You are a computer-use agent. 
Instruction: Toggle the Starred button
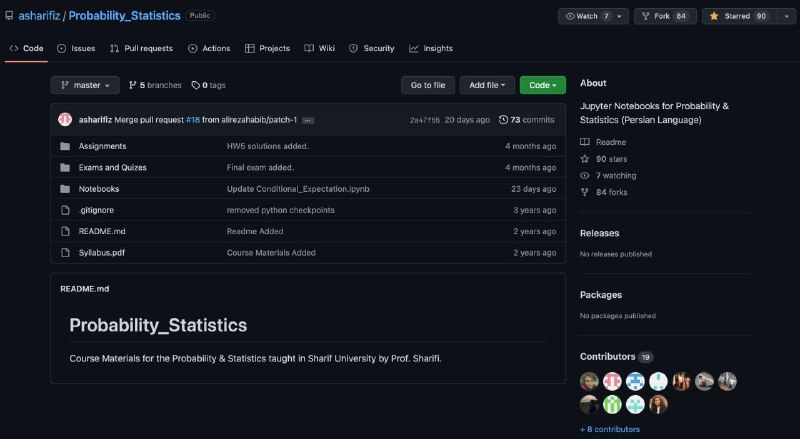point(740,16)
